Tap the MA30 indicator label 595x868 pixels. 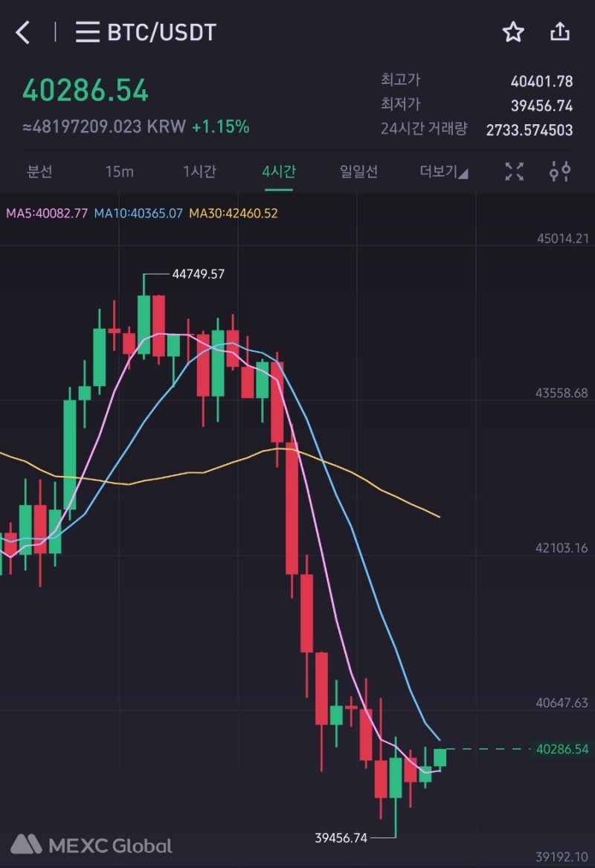pos(233,213)
